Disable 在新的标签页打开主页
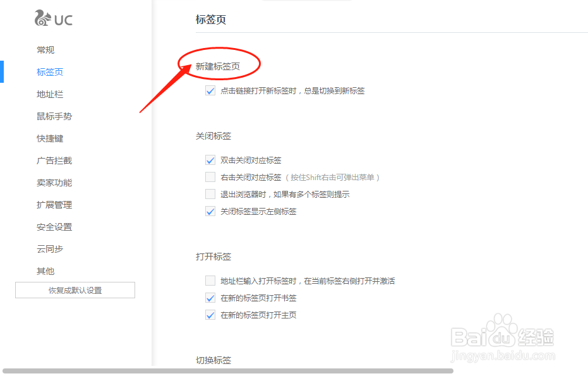588x376 pixels. point(210,314)
